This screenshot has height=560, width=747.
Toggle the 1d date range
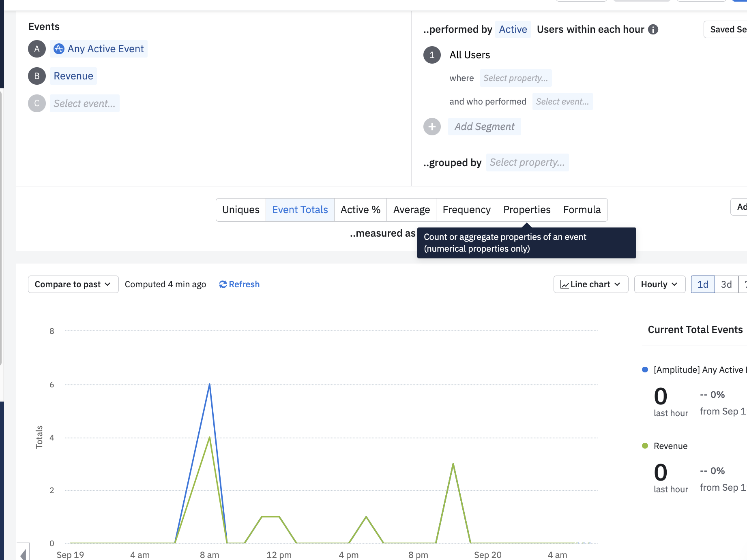coord(702,284)
